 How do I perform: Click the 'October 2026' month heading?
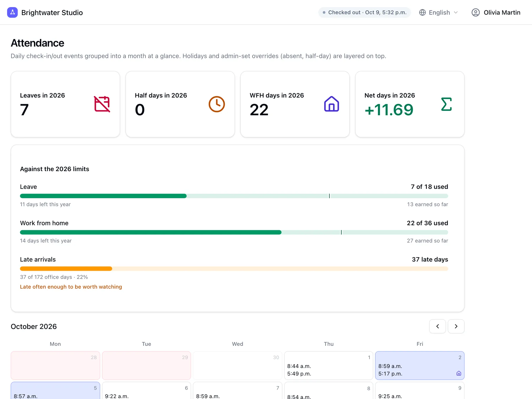tap(34, 326)
